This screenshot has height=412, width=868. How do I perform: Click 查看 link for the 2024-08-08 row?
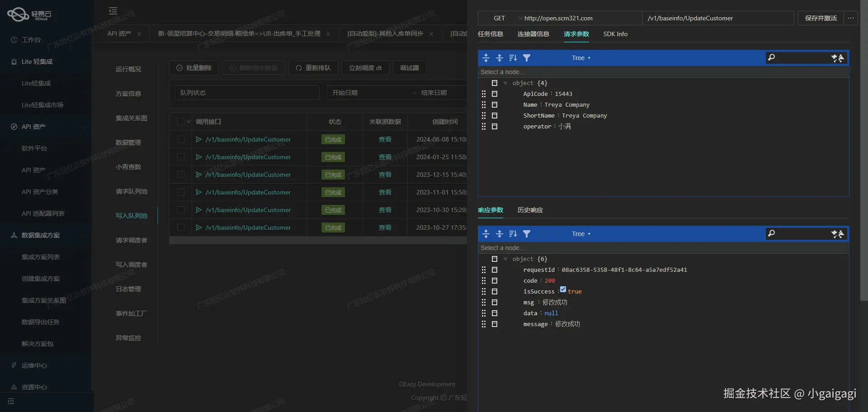tap(385, 139)
